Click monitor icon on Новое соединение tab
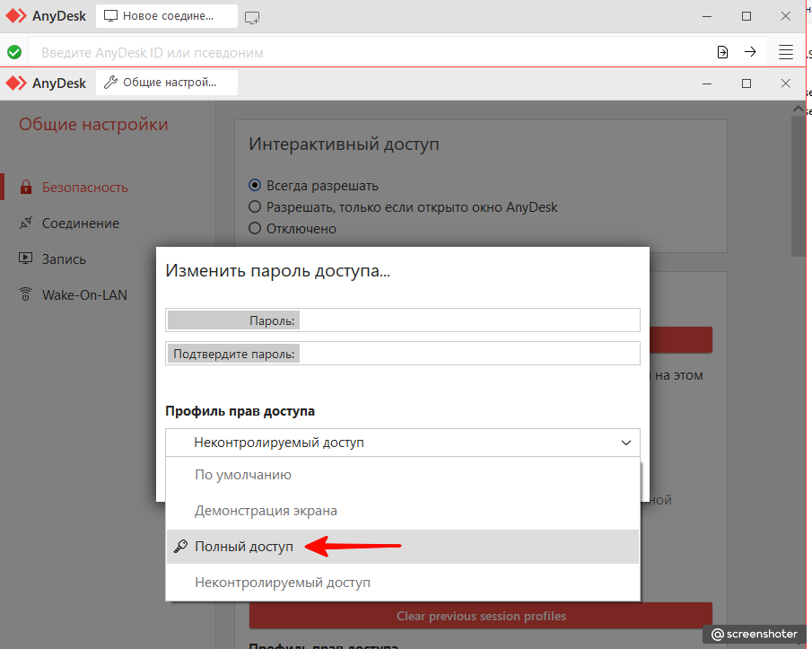 pos(110,16)
